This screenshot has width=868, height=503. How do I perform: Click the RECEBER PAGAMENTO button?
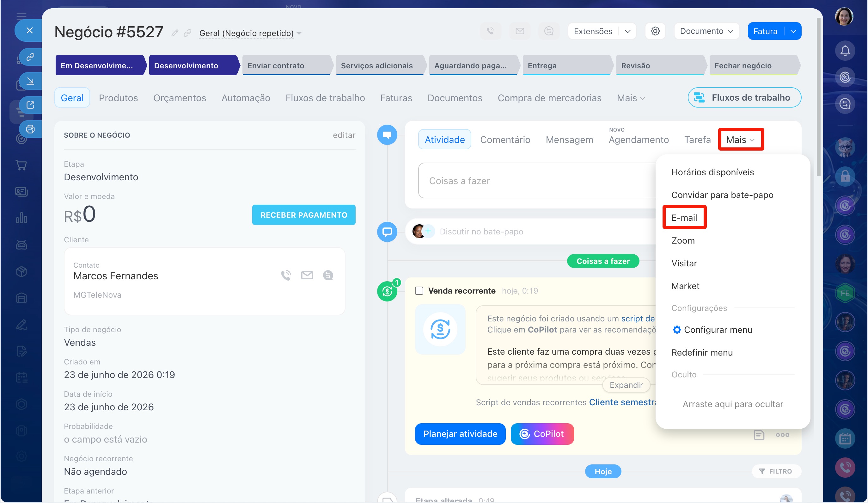point(303,215)
